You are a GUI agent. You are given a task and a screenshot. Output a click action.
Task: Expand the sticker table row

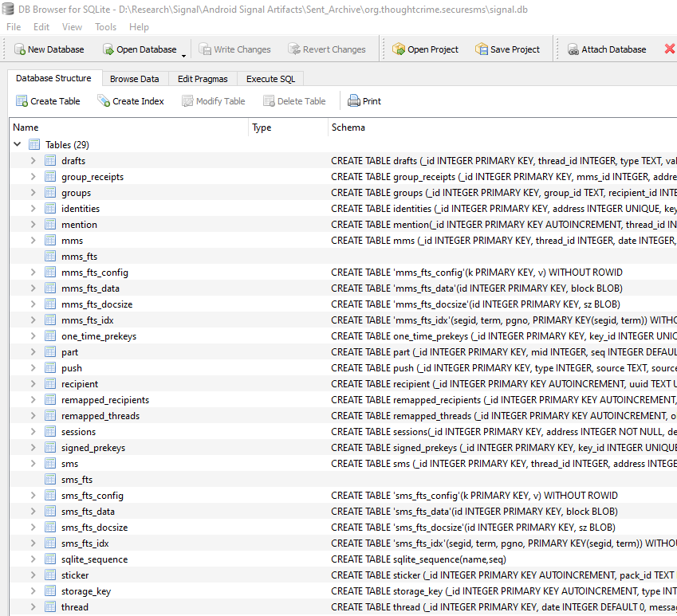pyautogui.click(x=33, y=575)
